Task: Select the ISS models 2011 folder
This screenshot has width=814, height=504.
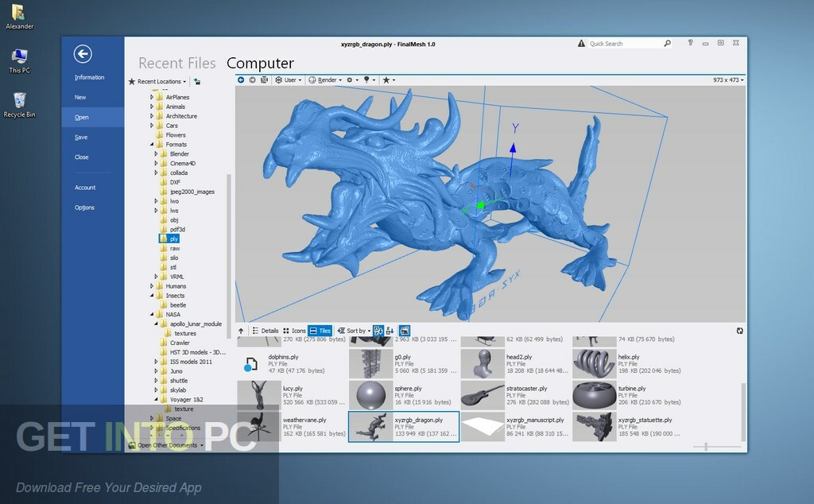Action: coord(186,362)
